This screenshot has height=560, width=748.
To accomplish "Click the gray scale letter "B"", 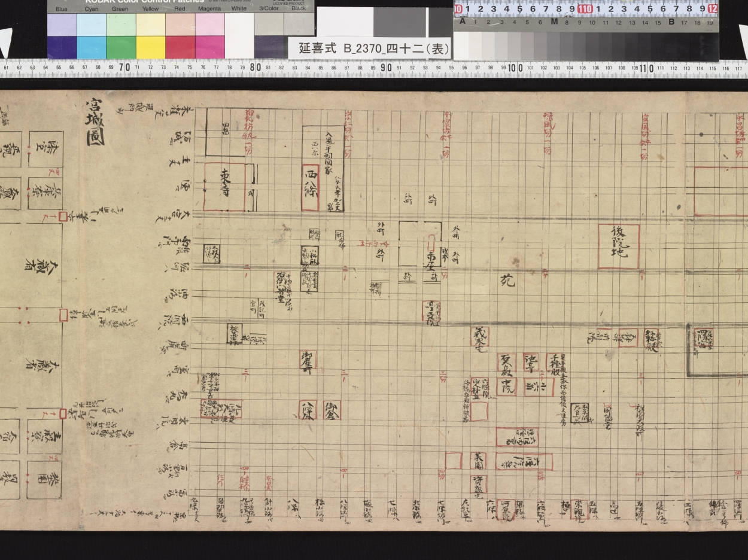I will tap(671, 22).
